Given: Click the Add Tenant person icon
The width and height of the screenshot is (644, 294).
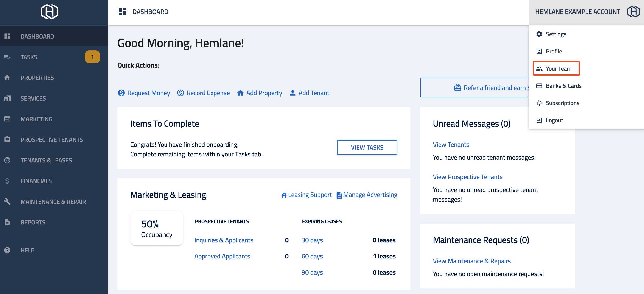Looking at the screenshot, I should click(x=292, y=93).
